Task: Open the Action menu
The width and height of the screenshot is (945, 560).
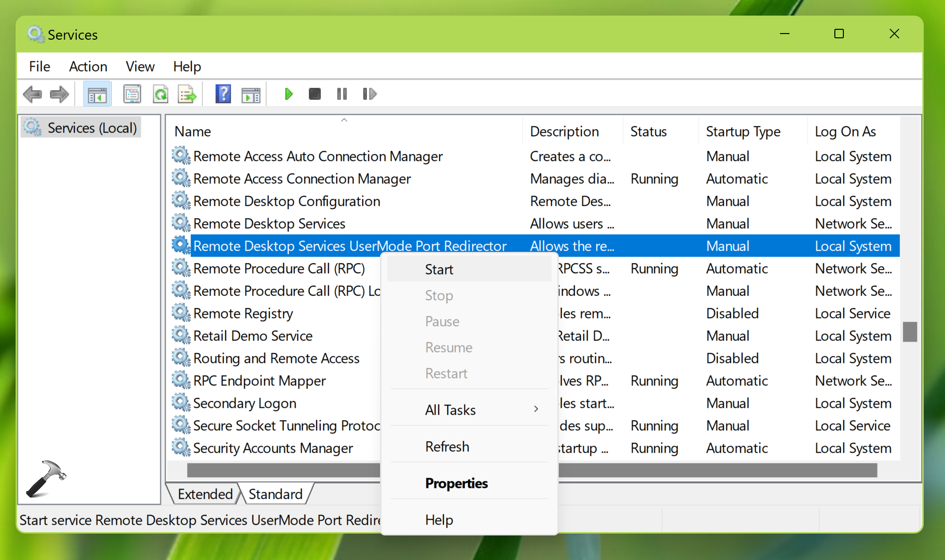Action: click(x=88, y=66)
